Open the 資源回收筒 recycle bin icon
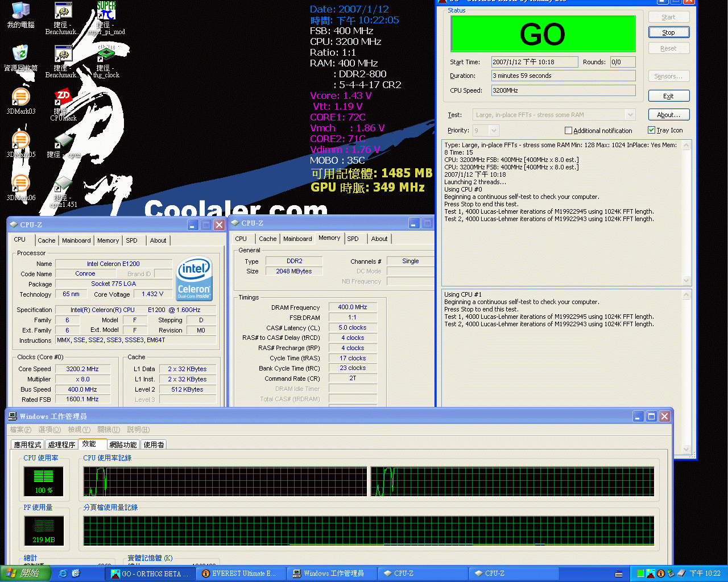Image resolution: width=728 pixels, height=582 pixels. [20, 58]
